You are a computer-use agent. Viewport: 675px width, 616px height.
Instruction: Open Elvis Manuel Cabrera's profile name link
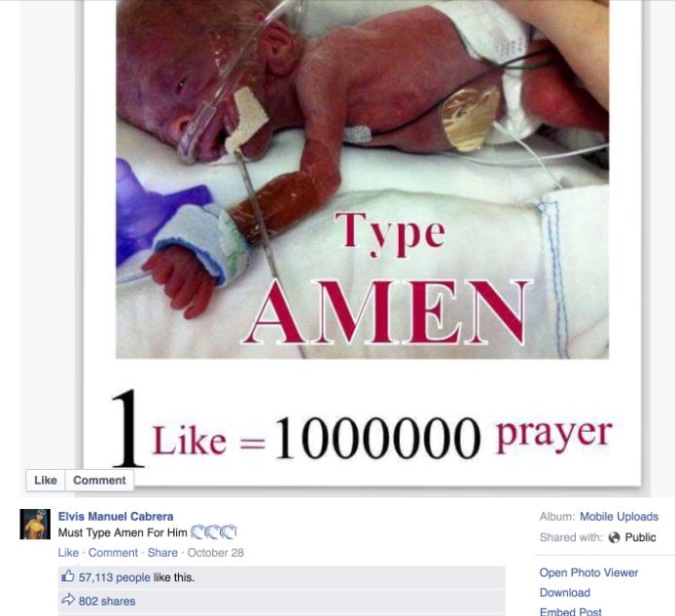coord(116,516)
